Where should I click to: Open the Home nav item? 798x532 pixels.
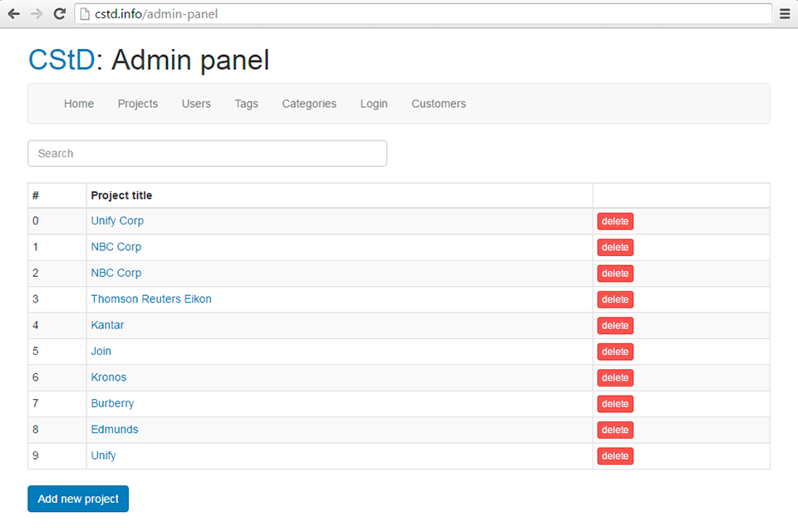(x=79, y=104)
